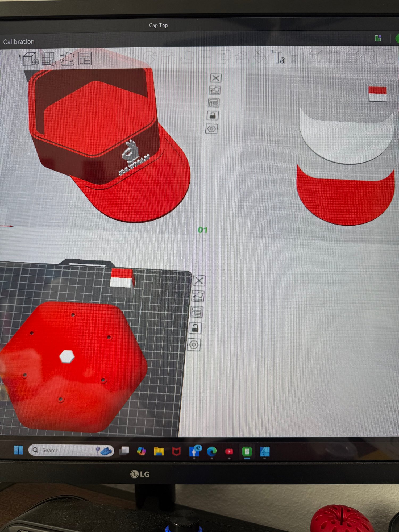
Task: Select the Lay on face tool
Action: [x=187, y=57]
